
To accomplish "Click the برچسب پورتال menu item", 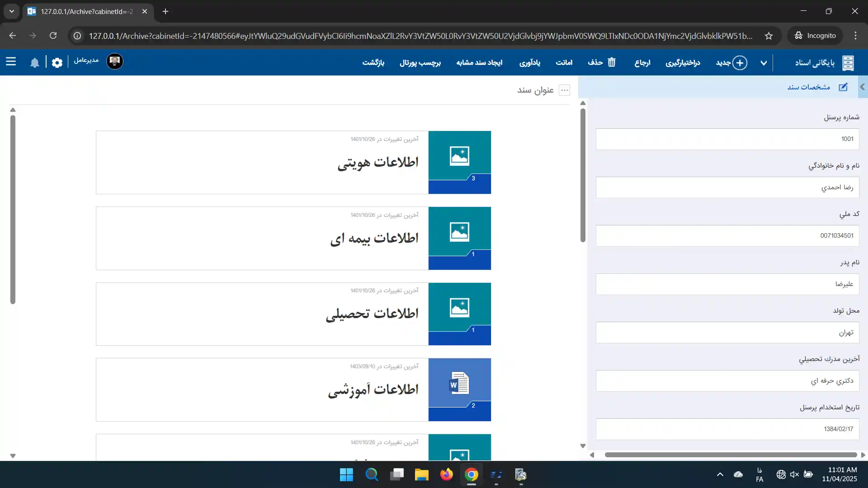I will (x=420, y=63).
